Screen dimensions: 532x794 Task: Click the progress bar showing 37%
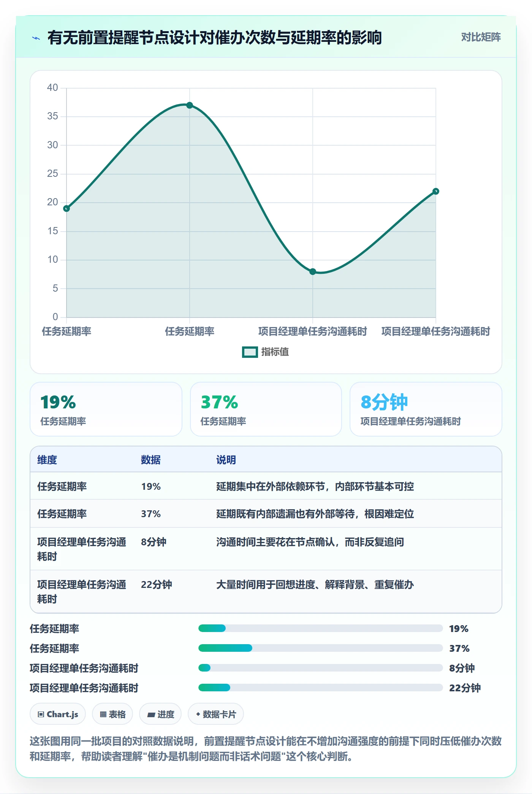(320, 648)
